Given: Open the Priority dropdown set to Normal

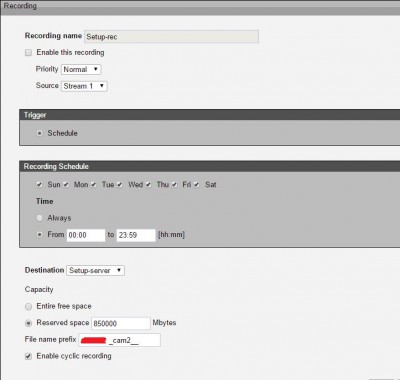Looking at the screenshot, I should click(81, 69).
